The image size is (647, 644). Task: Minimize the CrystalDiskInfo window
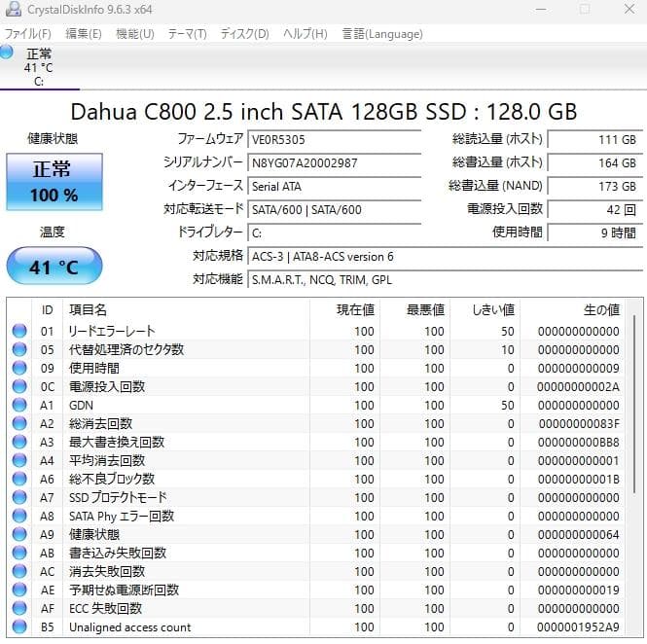(541, 9)
